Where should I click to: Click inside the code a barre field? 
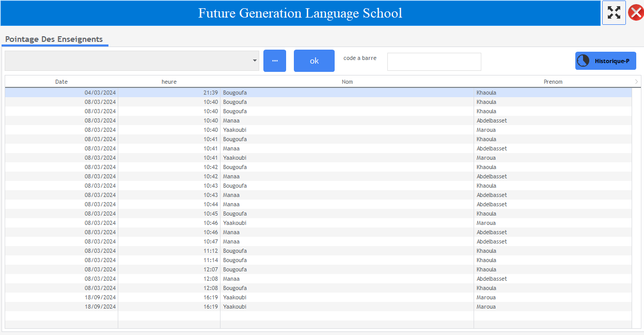tap(434, 62)
